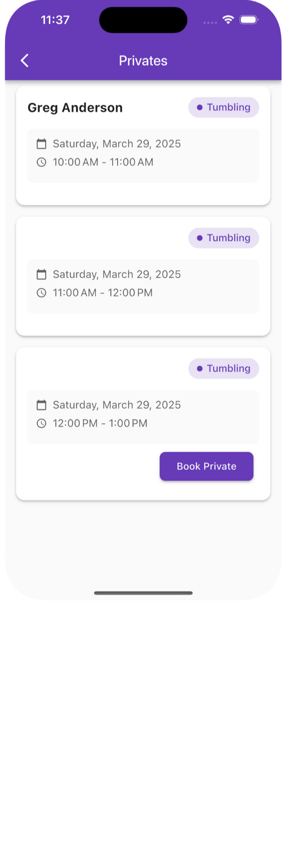
Task: Select Tumbling tag on Greg Anderson card
Action: (224, 107)
